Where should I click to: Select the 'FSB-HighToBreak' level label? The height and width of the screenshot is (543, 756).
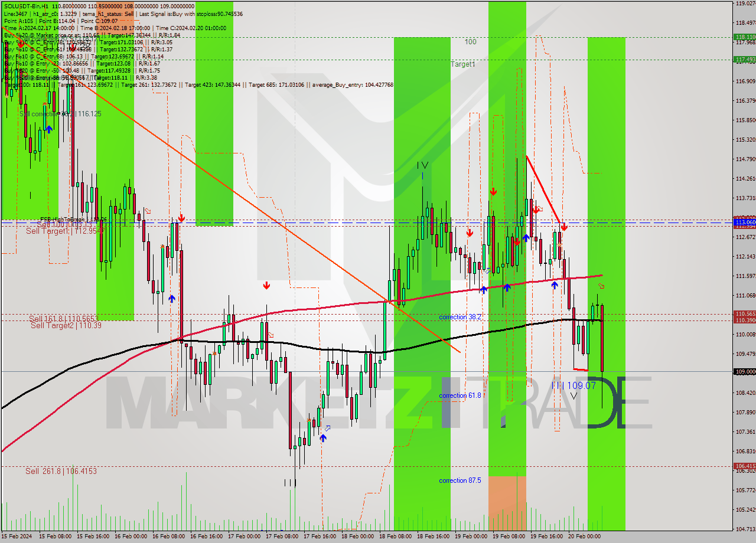point(74,219)
